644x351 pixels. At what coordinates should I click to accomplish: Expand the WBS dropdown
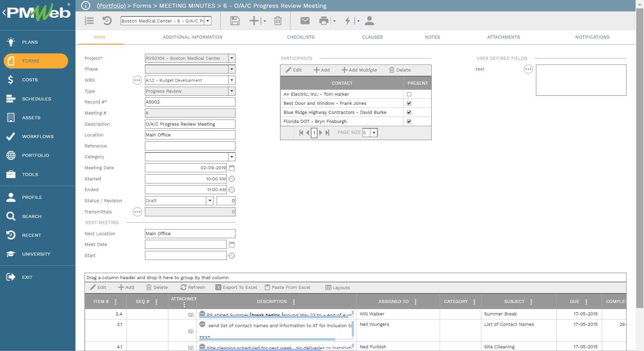point(231,80)
